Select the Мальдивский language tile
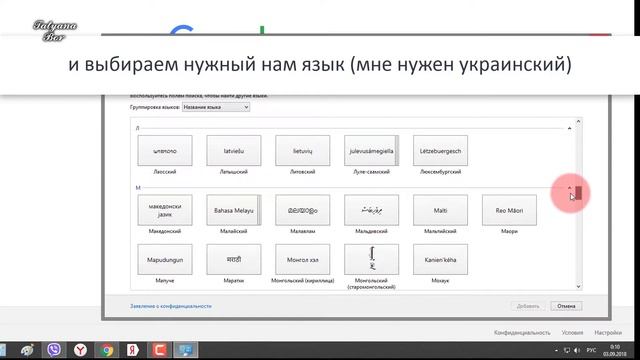This screenshot has height=360, width=640. (371, 210)
